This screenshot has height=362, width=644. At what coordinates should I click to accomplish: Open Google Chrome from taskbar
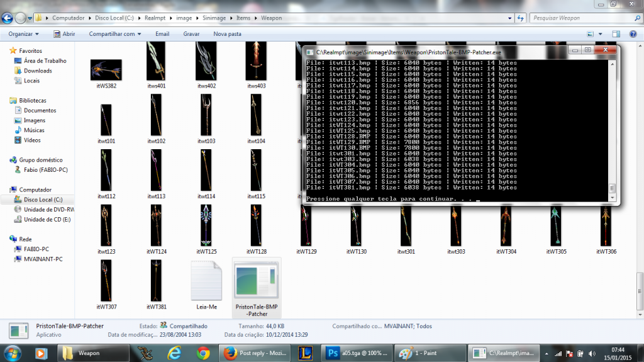coord(203,353)
